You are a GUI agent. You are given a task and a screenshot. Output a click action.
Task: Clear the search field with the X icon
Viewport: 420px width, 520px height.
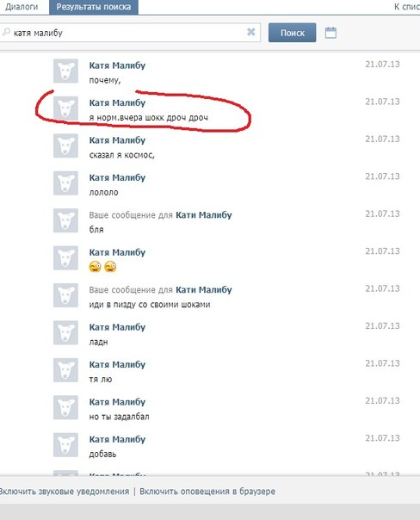pos(251,32)
